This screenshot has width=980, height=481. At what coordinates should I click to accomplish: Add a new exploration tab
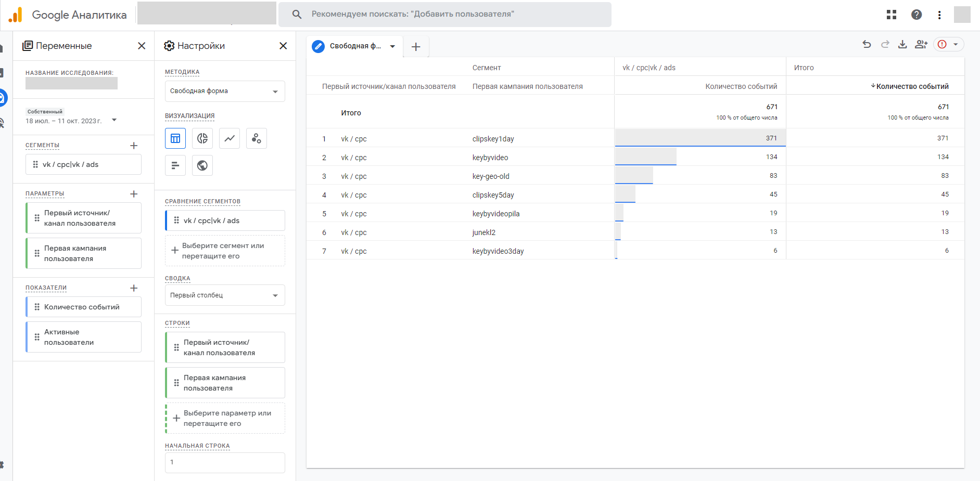pyautogui.click(x=416, y=47)
